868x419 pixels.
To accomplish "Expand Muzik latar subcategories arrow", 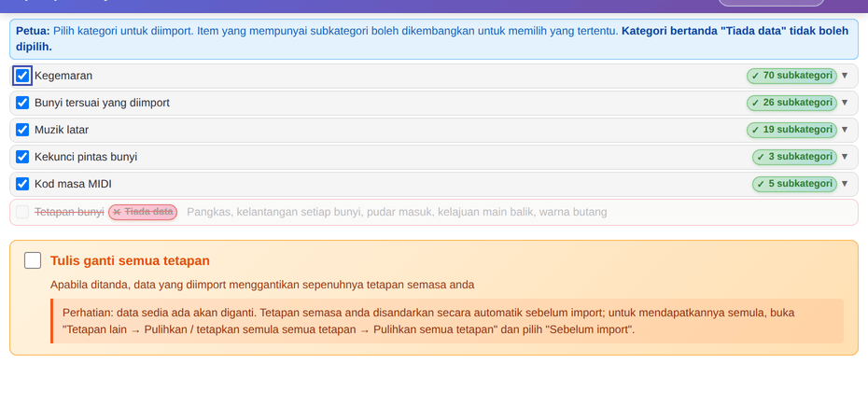I will pyautogui.click(x=845, y=130).
